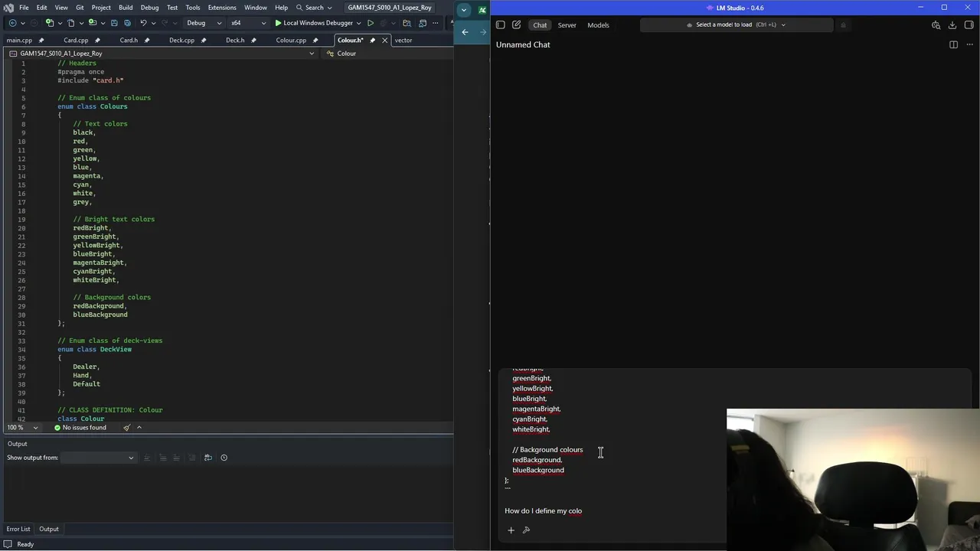Click the toolbar overflow ellipsis in Visual Studio
Screen dimensions: 980x551
coord(436,23)
